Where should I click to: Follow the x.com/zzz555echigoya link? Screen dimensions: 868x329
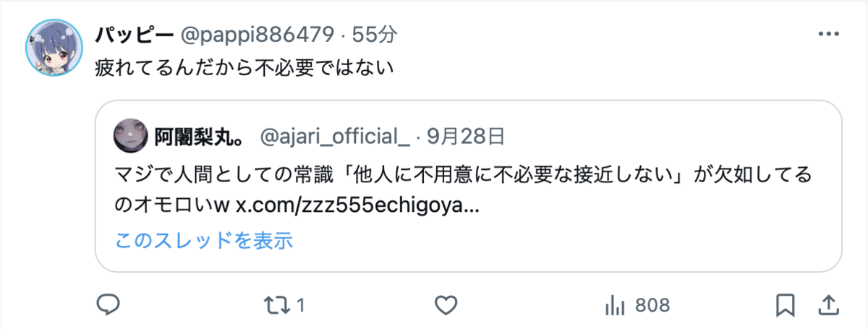pos(358,206)
